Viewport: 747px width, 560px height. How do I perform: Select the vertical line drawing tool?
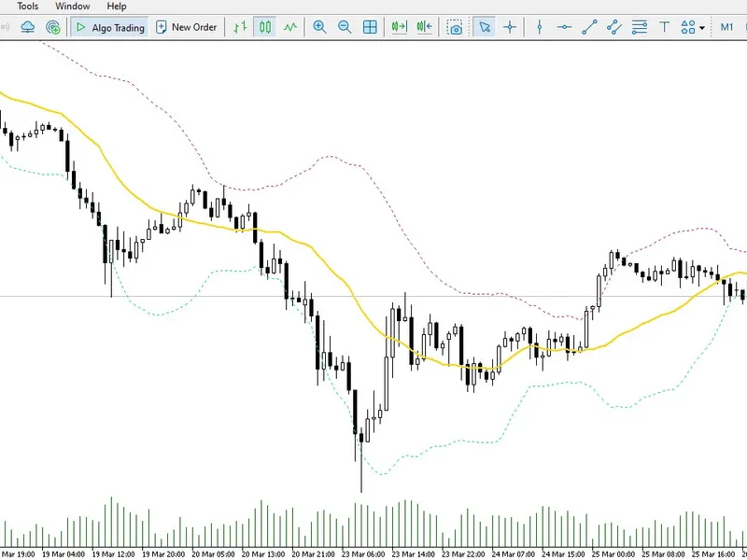(x=540, y=27)
